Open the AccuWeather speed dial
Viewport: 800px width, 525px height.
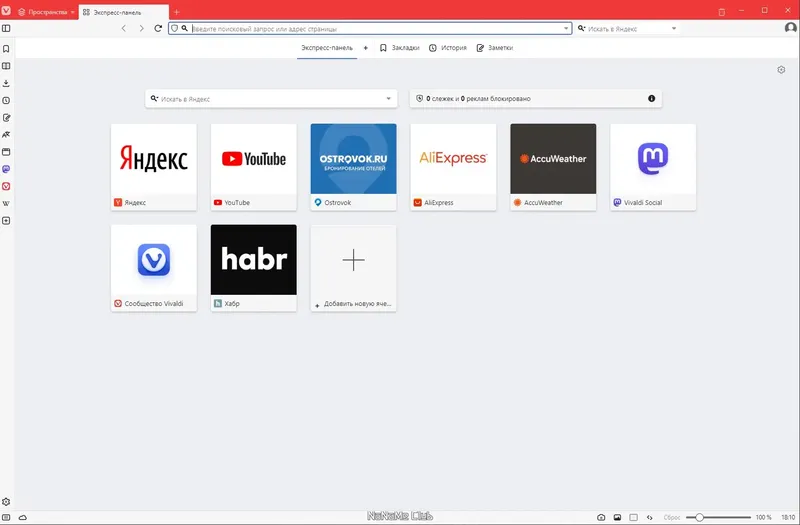pos(553,167)
